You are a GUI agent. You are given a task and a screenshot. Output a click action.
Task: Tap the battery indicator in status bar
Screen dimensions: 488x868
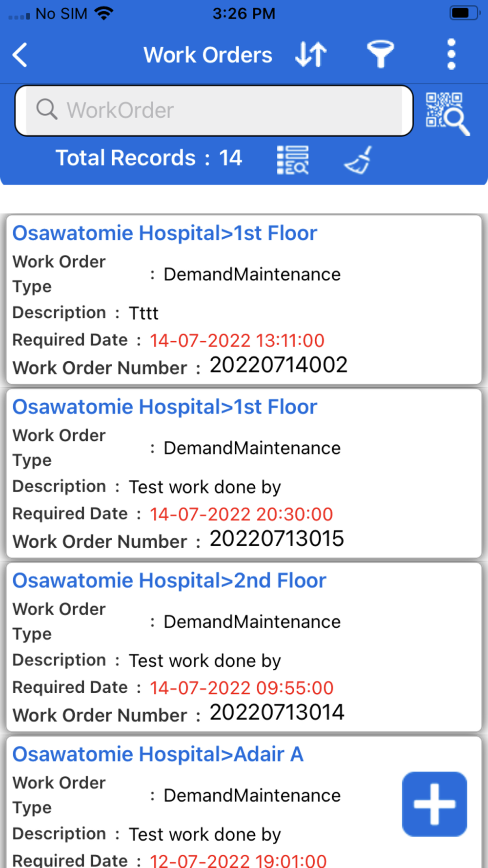pos(464,13)
